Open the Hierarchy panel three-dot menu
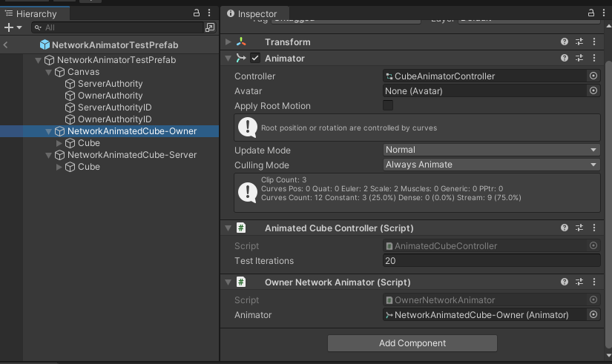 [x=209, y=13]
